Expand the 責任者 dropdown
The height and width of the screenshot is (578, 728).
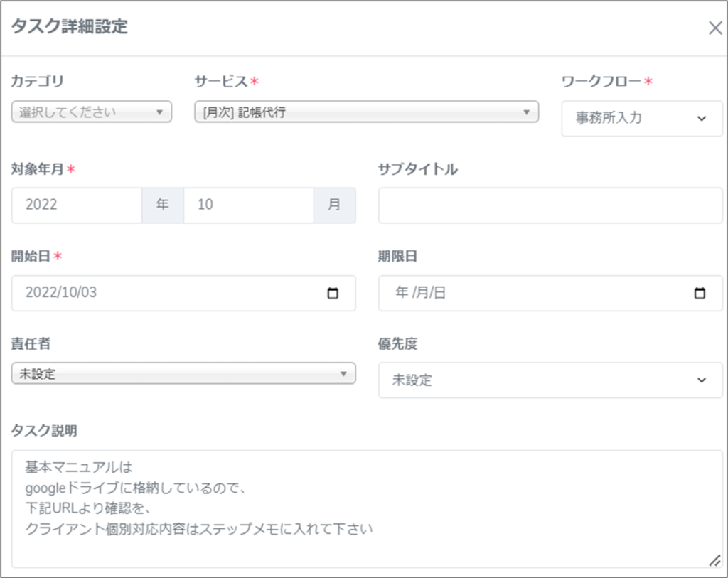183,374
